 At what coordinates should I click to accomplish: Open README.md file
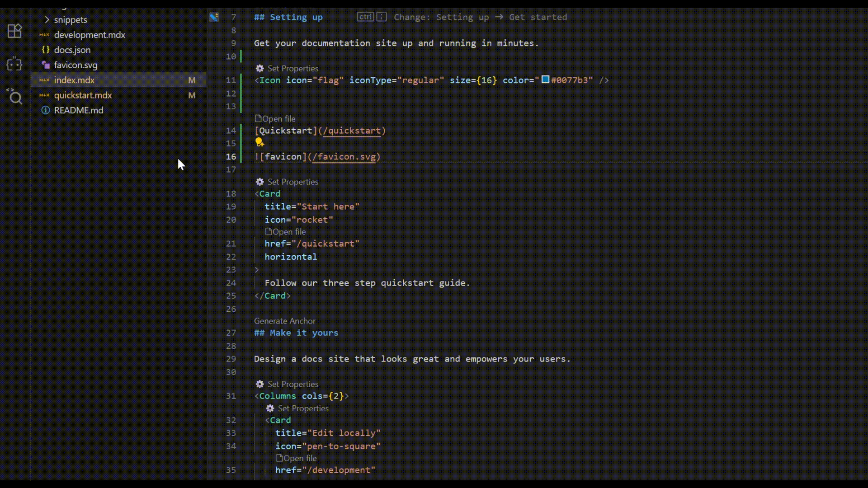[79, 110]
